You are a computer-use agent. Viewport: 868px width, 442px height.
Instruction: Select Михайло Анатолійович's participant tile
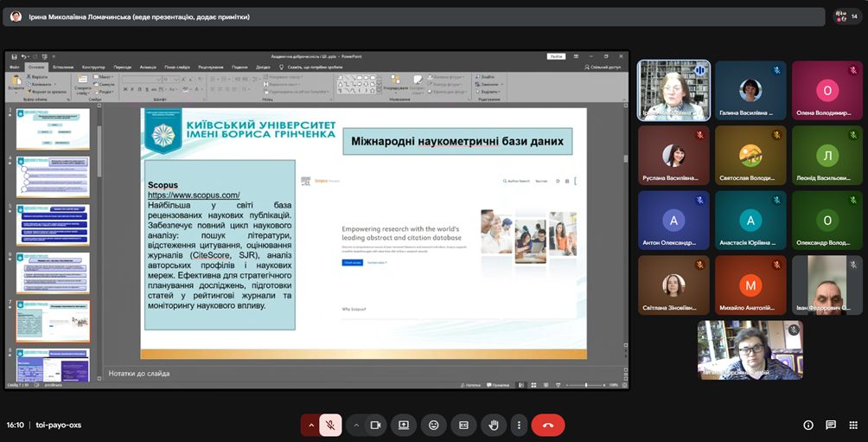click(750, 285)
